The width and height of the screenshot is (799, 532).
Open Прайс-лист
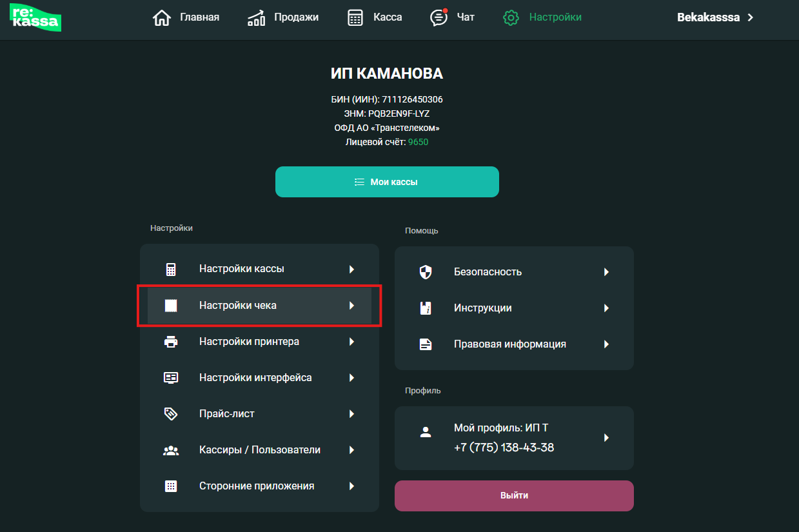[259, 414]
